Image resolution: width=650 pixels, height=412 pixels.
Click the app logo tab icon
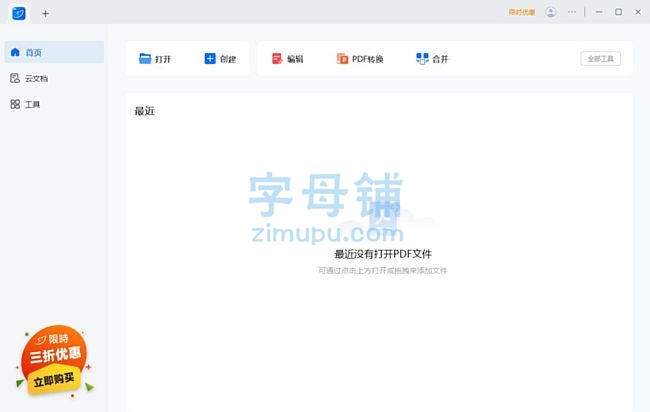19,13
